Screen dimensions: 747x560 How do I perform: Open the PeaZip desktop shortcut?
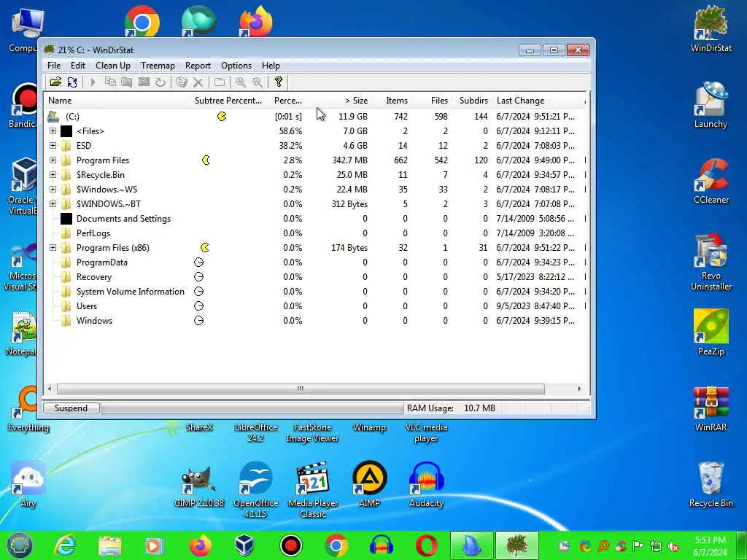pos(711,332)
